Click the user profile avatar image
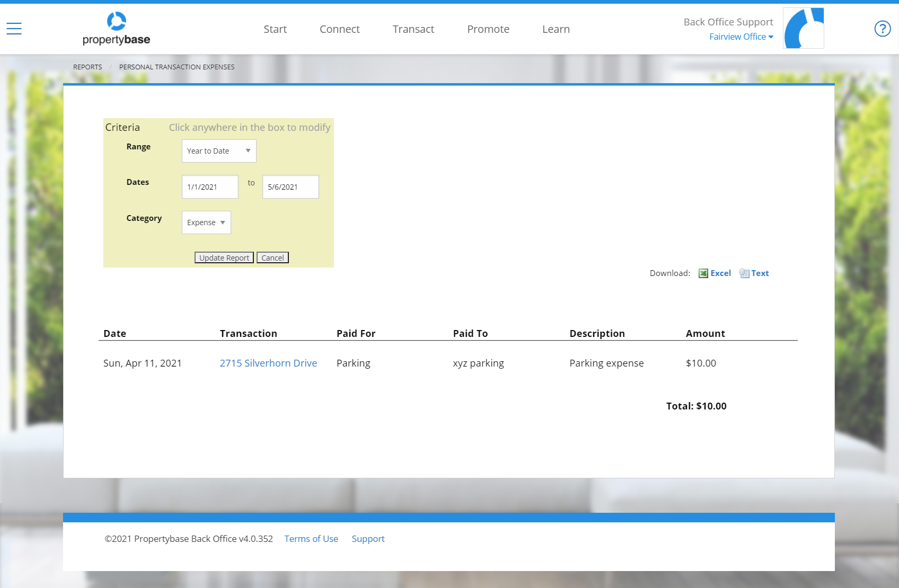Image resolution: width=899 pixels, height=588 pixels. pyautogui.click(x=803, y=28)
